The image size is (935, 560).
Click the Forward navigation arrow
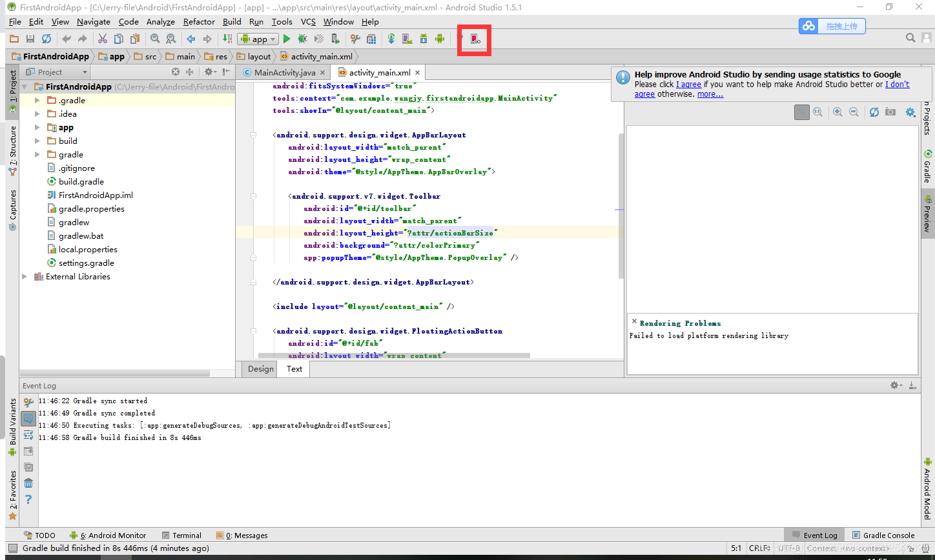tap(207, 39)
